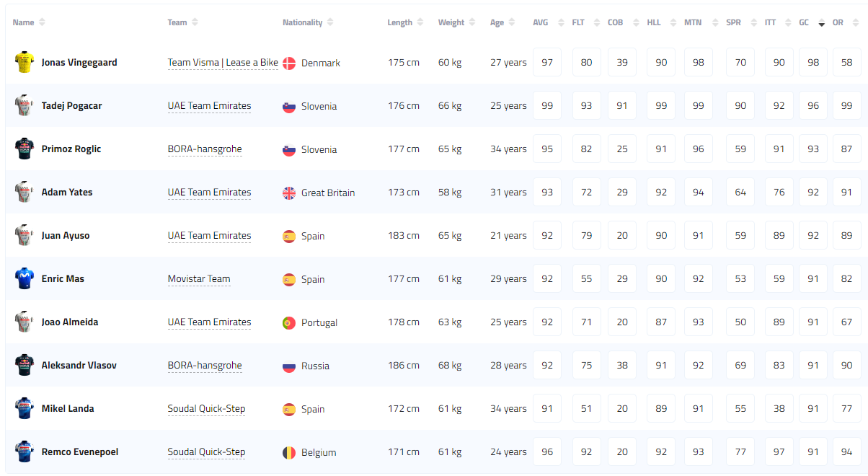Click Enric Mas's blue Movistar jersey icon
This screenshot has height=476, width=868.
[25, 278]
